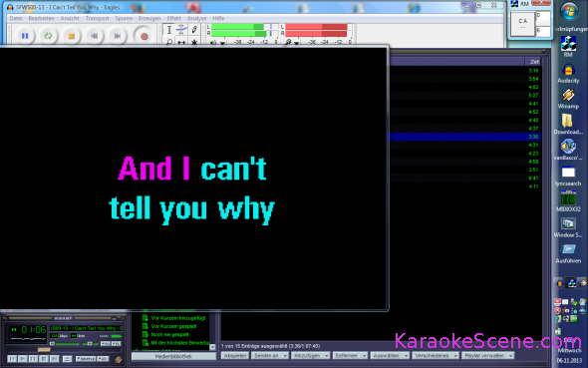Click Winamp's pause button
The height and width of the screenshot is (368, 588).
33,359
